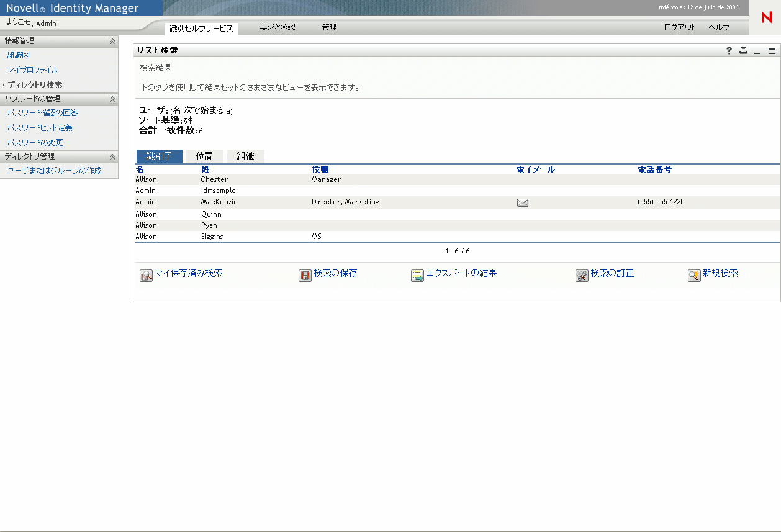
Task: Switch to the 組織 tab
Action: coord(245,156)
